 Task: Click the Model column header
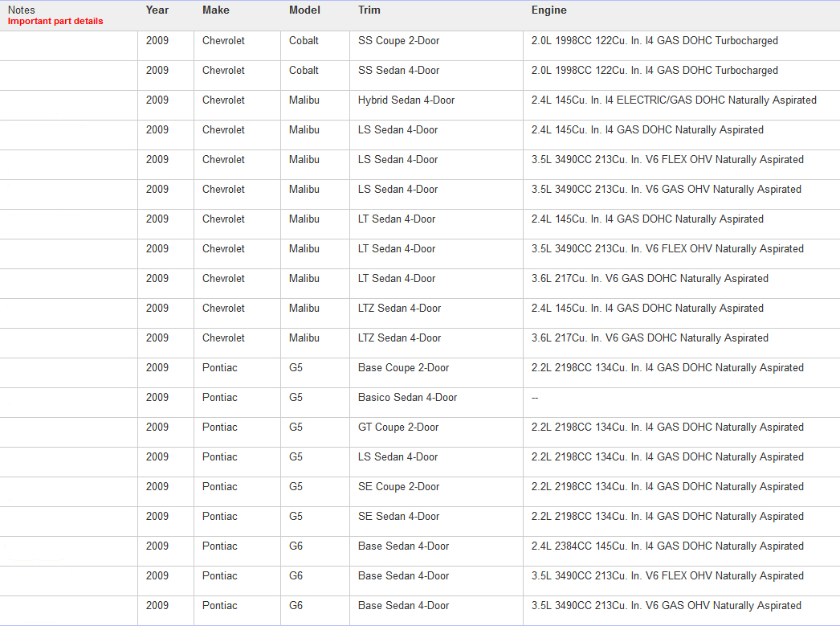304,10
